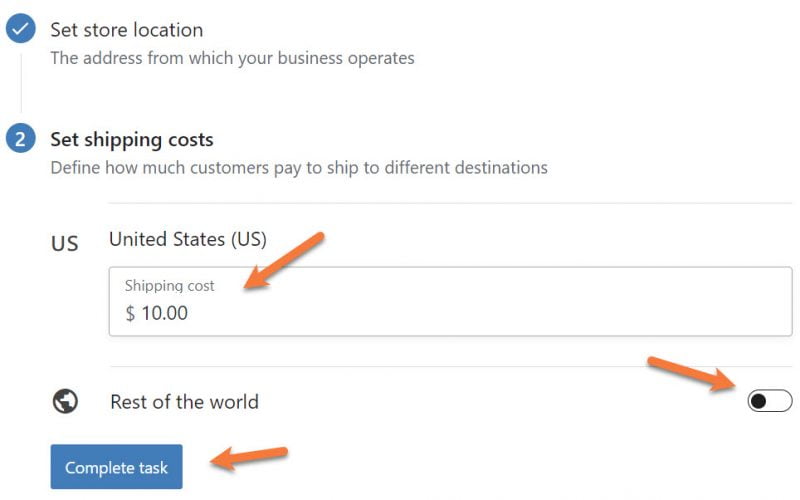Click the globe icon beside Rest of the world

(x=66, y=401)
